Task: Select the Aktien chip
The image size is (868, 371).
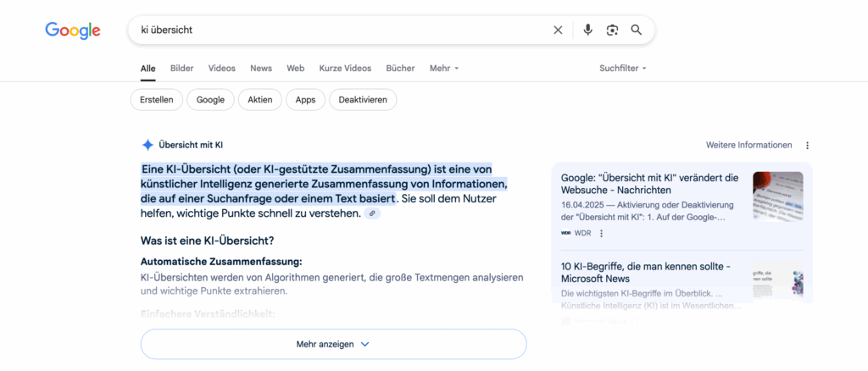Action: 260,99
